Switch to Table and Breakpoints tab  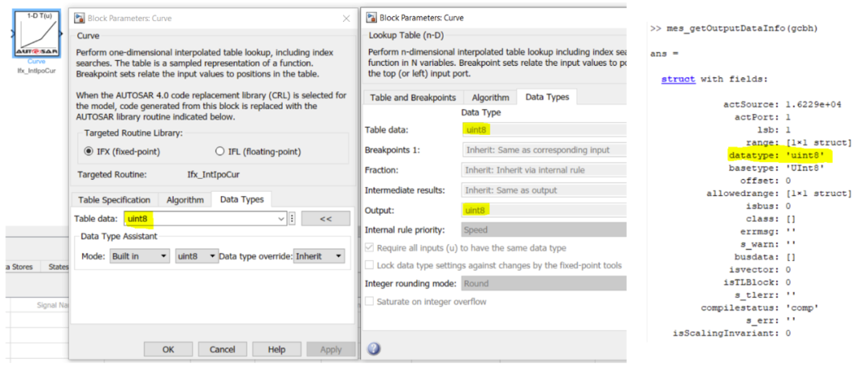point(413,97)
